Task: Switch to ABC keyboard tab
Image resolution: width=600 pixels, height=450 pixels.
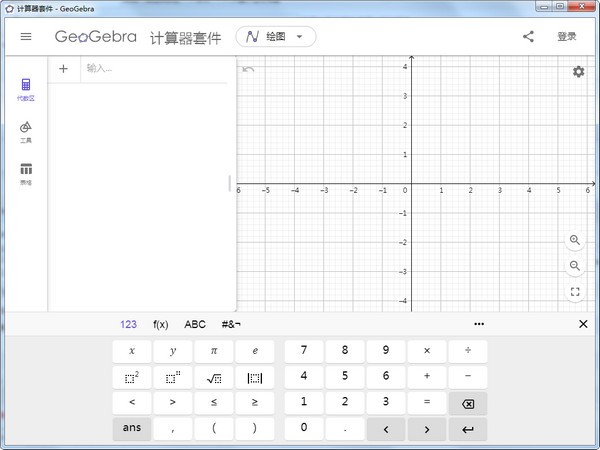Action: 195,324
